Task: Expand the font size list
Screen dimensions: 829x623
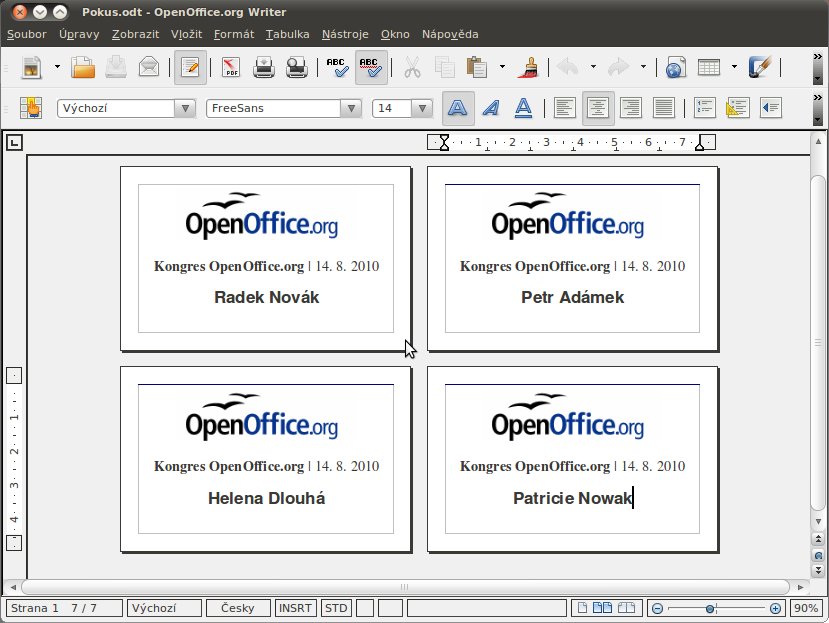Action: tap(422, 108)
